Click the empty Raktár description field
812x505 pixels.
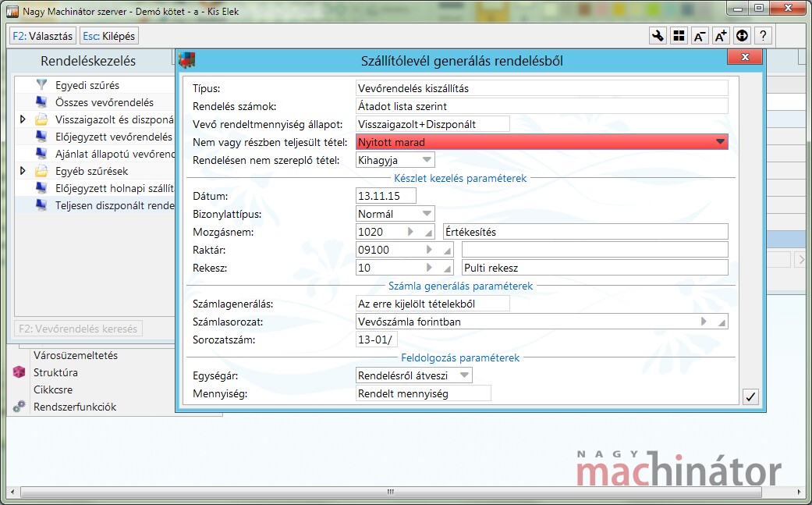[594, 250]
